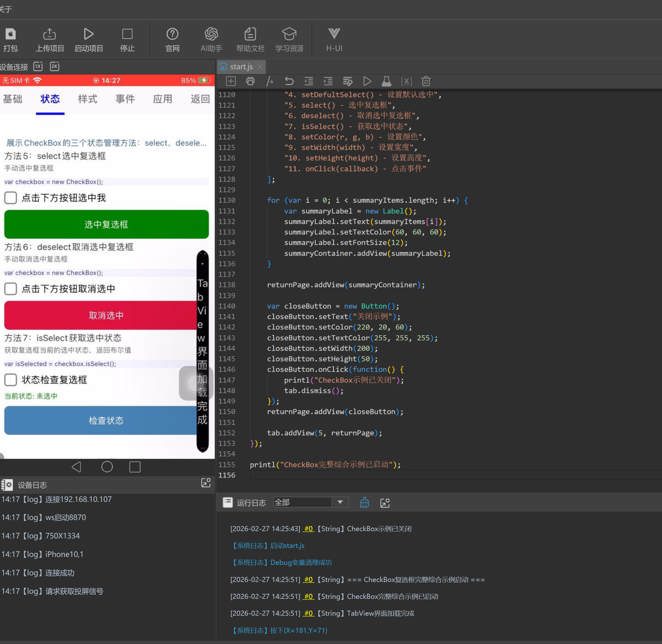Start the project with 启动项目

pyautogui.click(x=89, y=34)
